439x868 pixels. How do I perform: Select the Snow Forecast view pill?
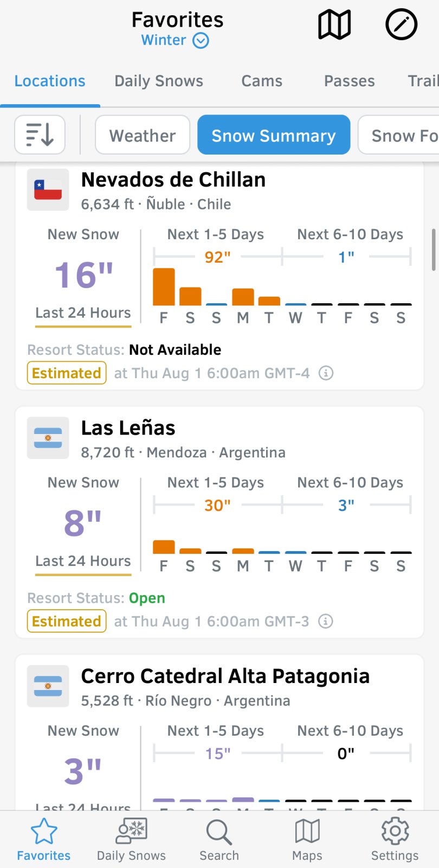coord(398,135)
